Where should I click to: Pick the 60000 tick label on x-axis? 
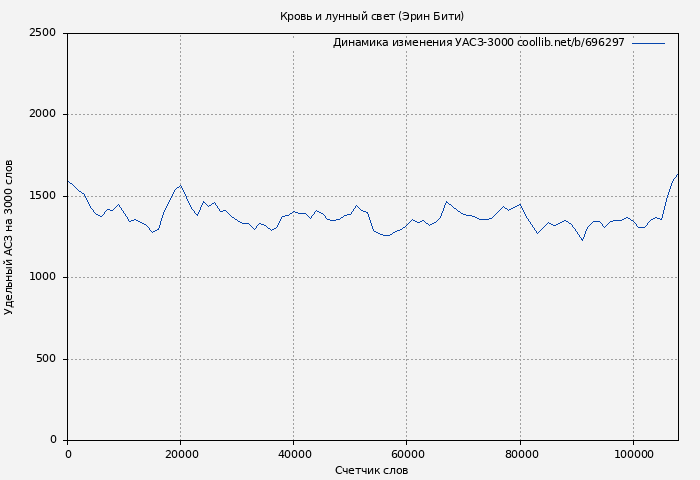(x=406, y=454)
